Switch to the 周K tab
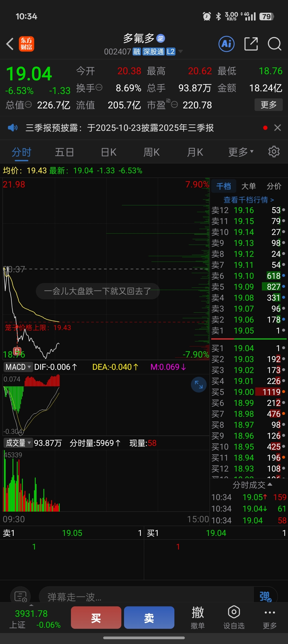The height and width of the screenshot is (644, 288). [151, 152]
